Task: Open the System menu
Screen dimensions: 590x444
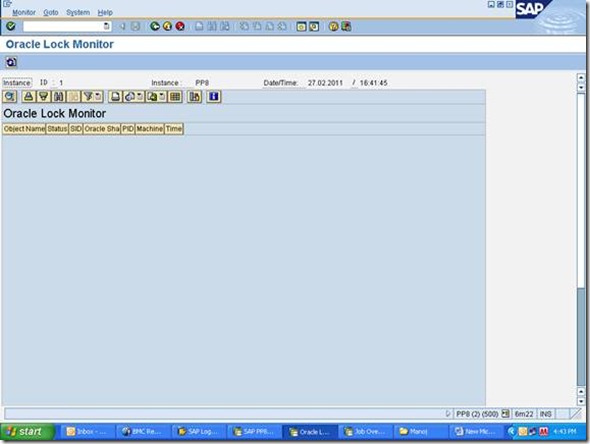Action: pos(78,12)
